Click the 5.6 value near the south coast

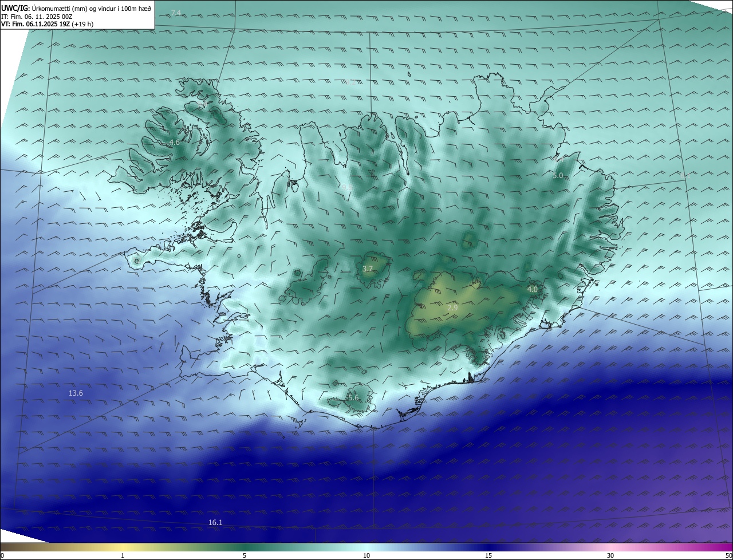(x=353, y=397)
